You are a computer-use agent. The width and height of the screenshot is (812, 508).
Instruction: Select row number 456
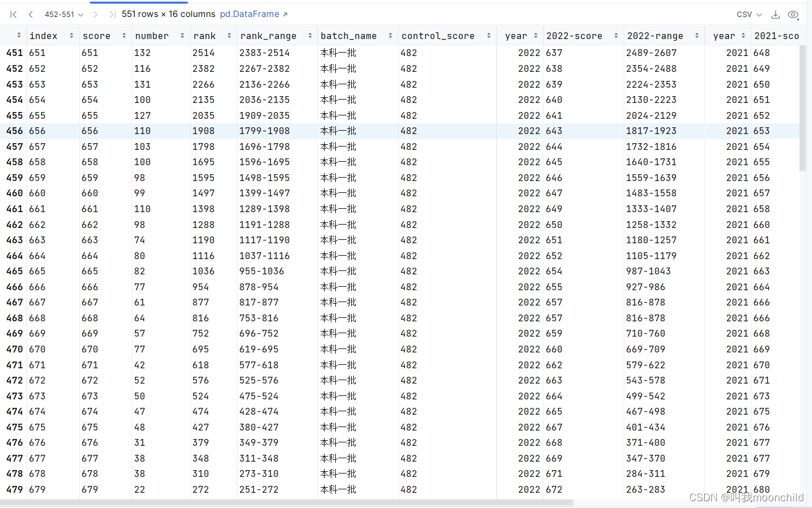click(15, 131)
